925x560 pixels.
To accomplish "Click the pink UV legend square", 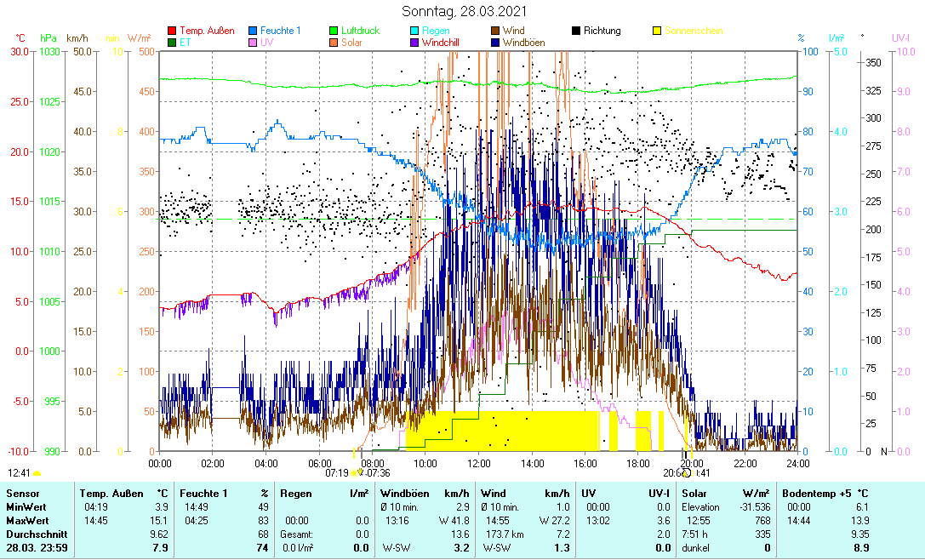I will click(254, 42).
